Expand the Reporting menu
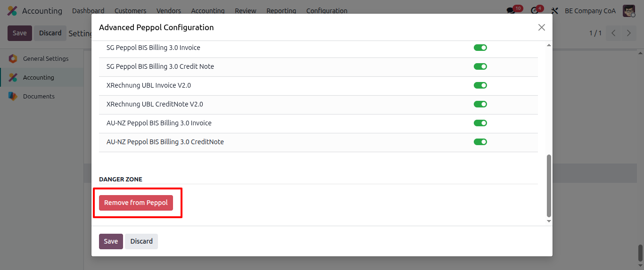The height and width of the screenshot is (270, 644). click(281, 11)
